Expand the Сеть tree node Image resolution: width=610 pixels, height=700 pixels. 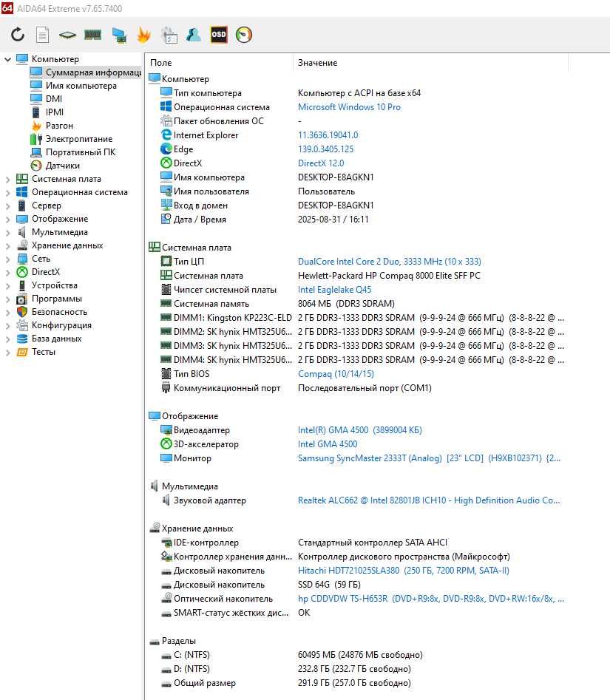pyautogui.click(x=7, y=259)
